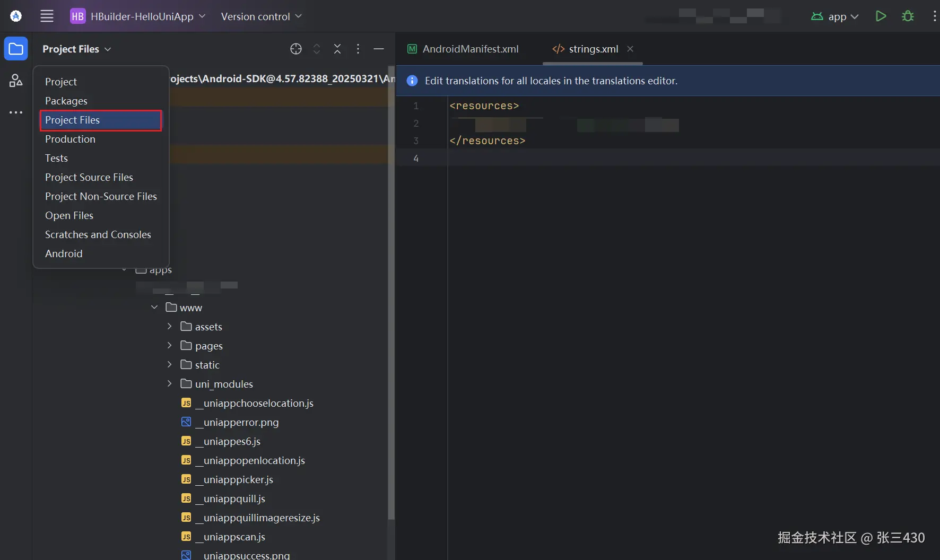Show more tool windows ellipsis
Viewport: 940px width, 560px height.
(16, 112)
